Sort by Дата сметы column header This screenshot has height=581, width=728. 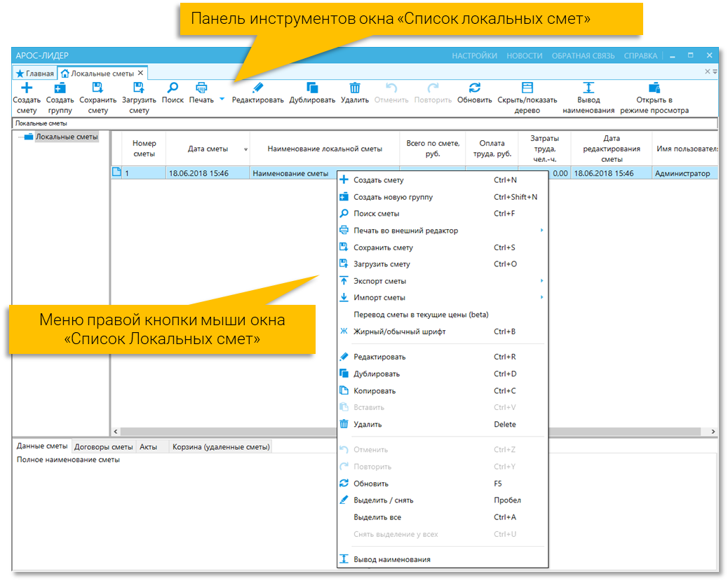click(x=208, y=149)
